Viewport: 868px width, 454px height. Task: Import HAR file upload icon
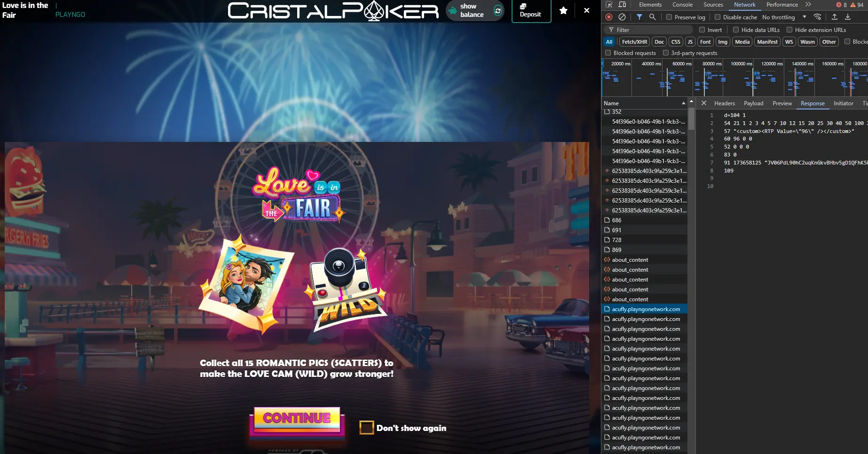click(x=835, y=17)
